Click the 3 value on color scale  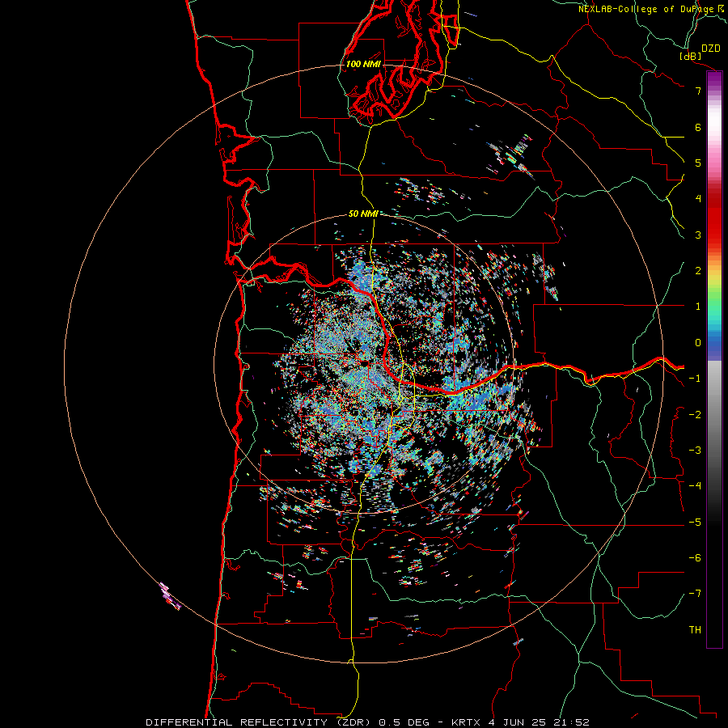coord(698,235)
